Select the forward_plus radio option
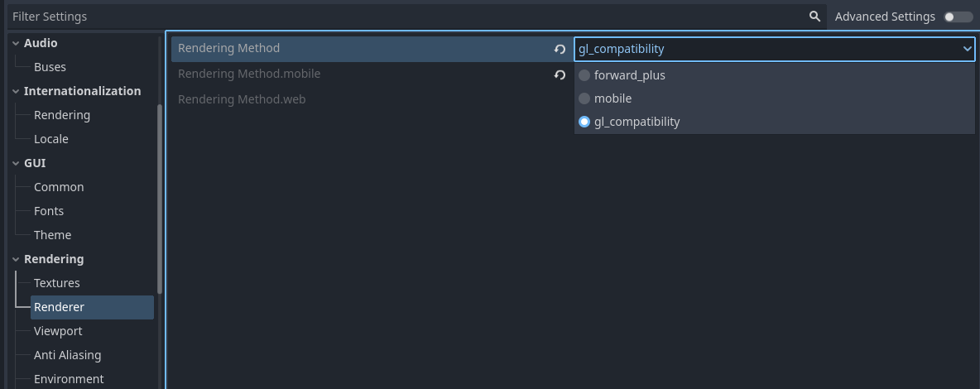 click(x=584, y=75)
